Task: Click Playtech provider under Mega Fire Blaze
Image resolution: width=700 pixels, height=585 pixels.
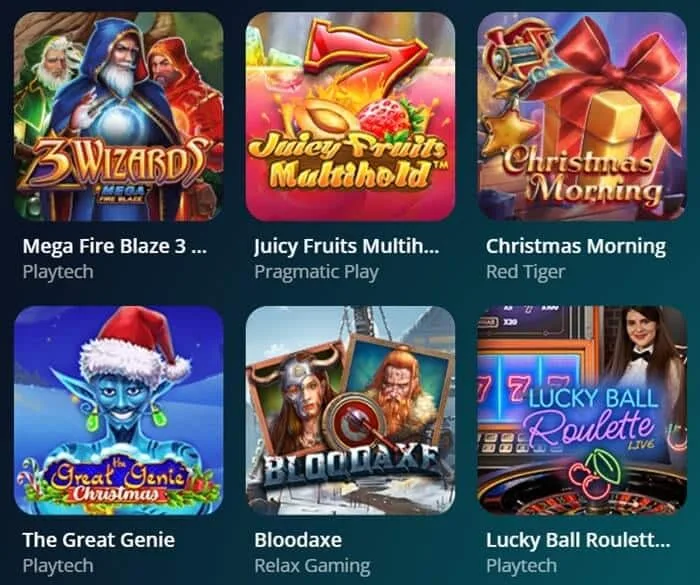Action: (58, 272)
